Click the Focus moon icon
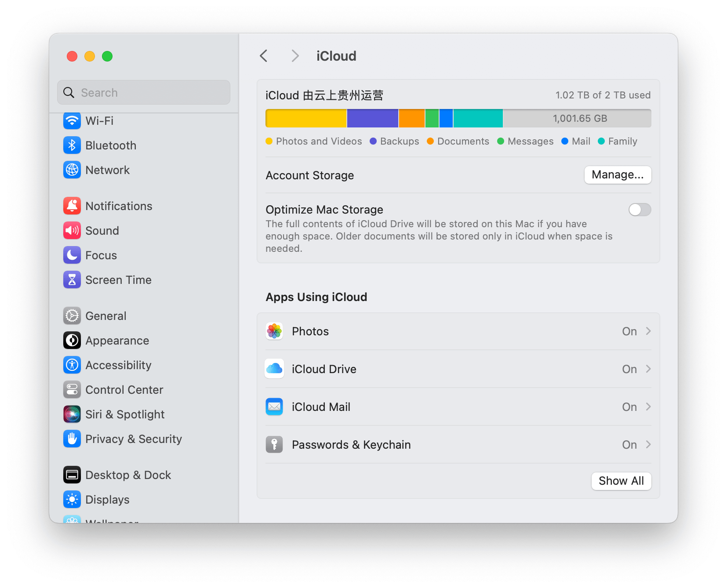The image size is (727, 588). pyautogui.click(x=72, y=255)
